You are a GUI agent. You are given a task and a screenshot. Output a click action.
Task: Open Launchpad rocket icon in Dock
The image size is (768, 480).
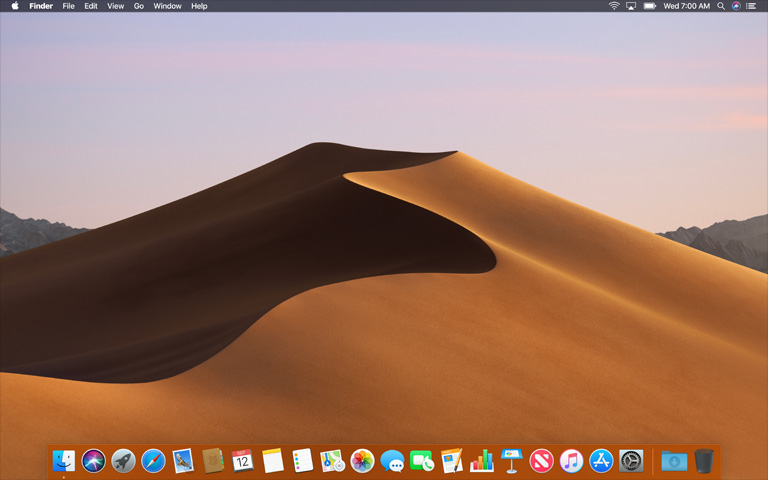pyautogui.click(x=123, y=461)
